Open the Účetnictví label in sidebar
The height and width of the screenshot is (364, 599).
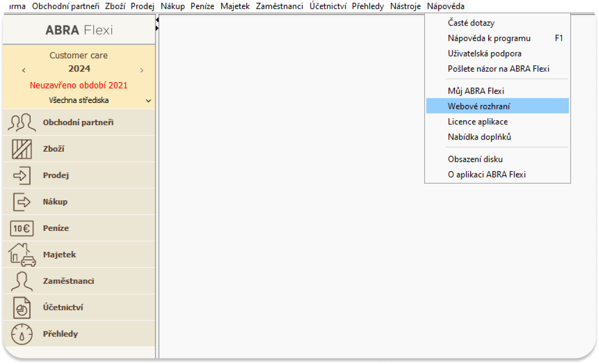click(63, 308)
